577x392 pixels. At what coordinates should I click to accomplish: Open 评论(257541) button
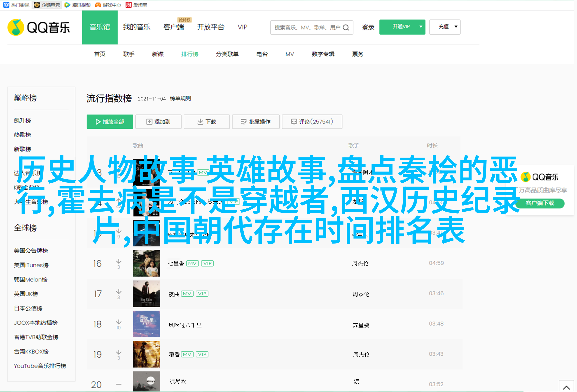(x=312, y=122)
